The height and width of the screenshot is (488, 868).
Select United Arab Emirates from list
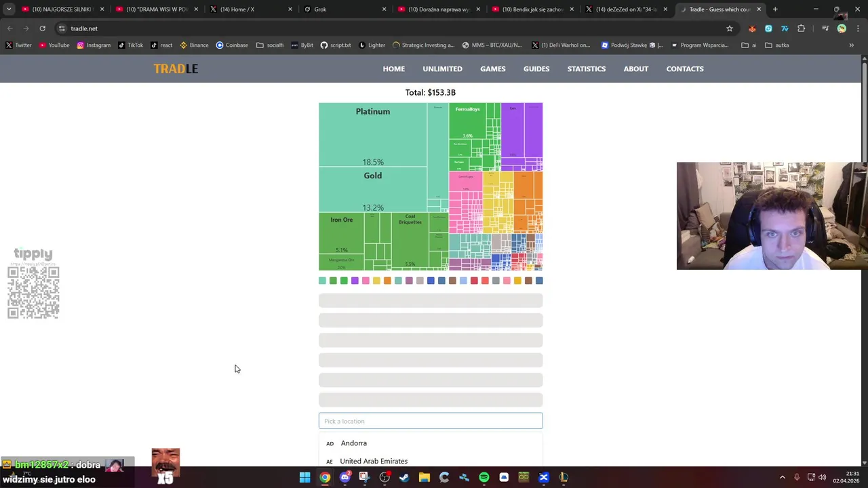(x=431, y=461)
